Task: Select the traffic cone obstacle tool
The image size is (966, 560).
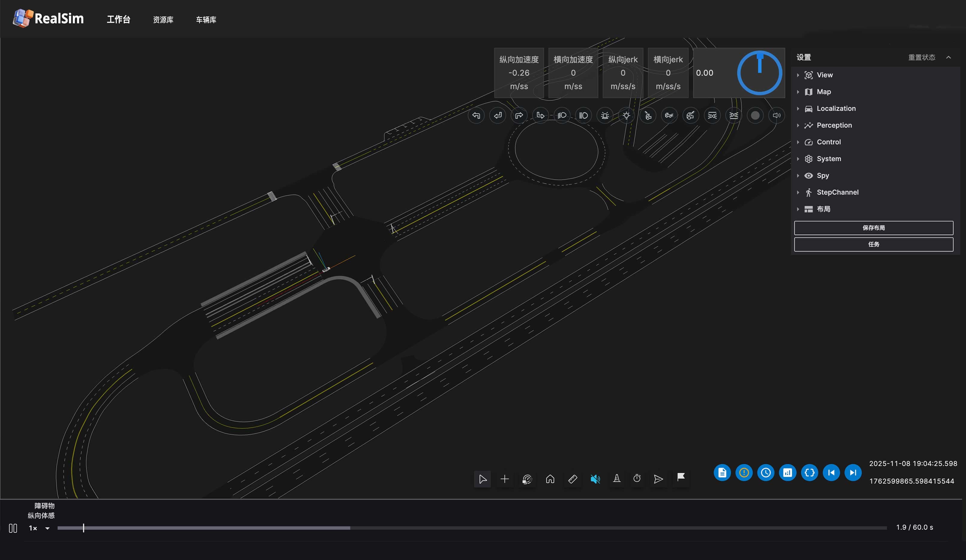Action: click(616, 479)
